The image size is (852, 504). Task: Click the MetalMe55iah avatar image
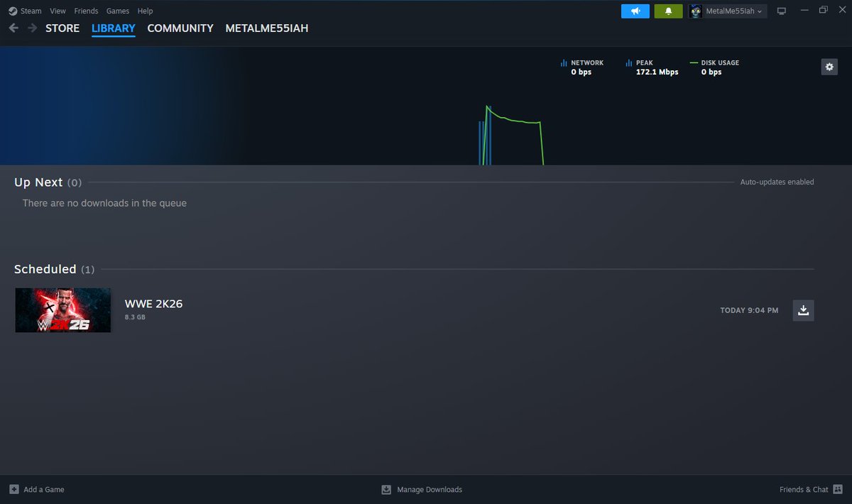pyautogui.click(x=696, y=11)
